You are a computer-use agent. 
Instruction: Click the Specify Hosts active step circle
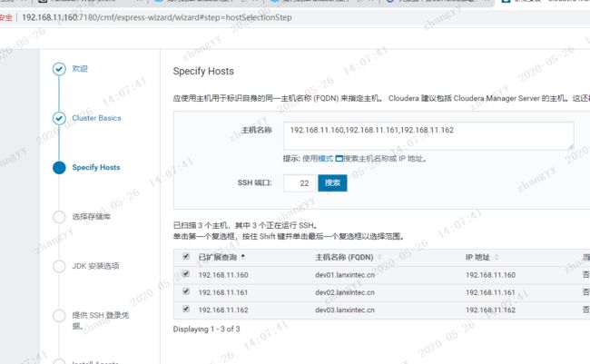point(59,168)
